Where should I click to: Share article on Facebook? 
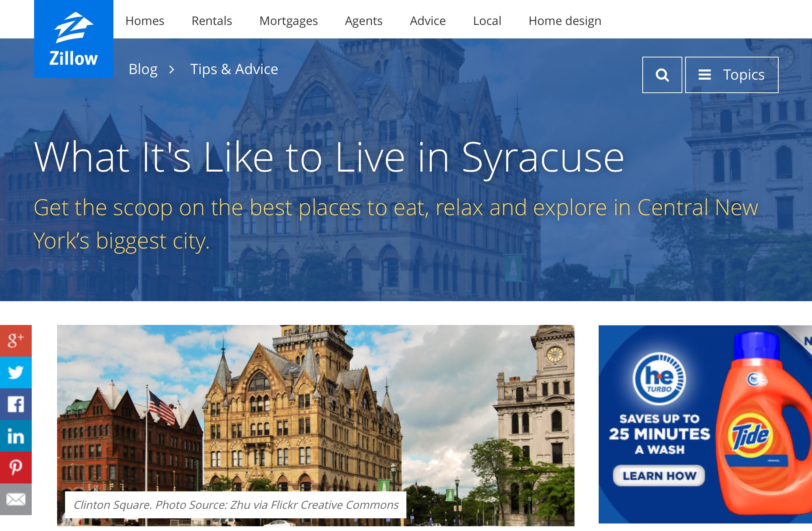[16, 404]
